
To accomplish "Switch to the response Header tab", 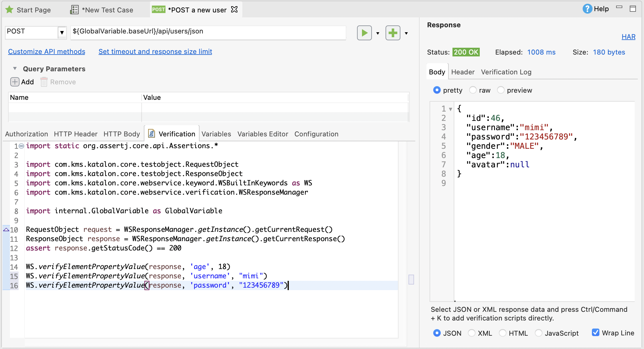I will pos(463,72).
